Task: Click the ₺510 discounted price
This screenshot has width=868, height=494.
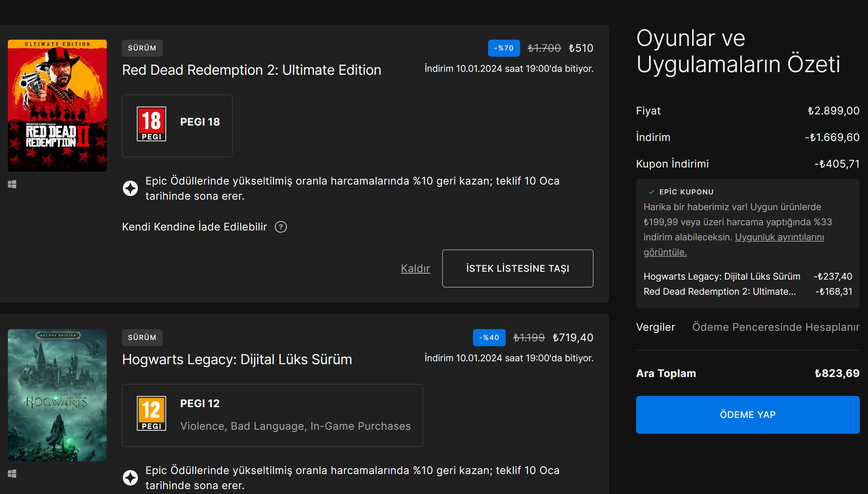Action: click(x=581, y=48)
